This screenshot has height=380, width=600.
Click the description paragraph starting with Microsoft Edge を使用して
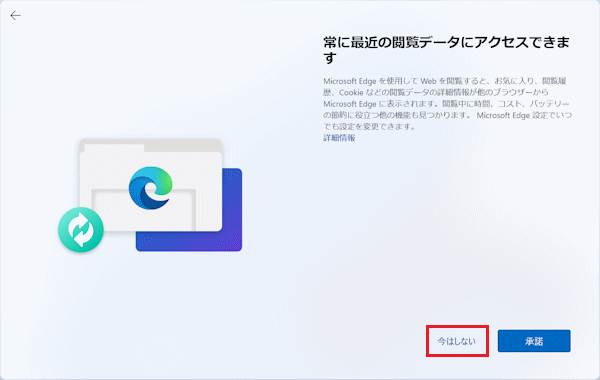point(447,103)
